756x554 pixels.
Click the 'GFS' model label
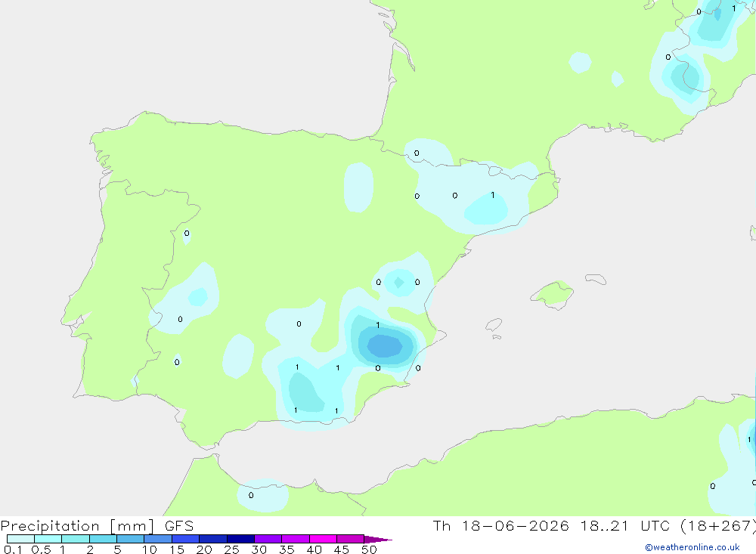pyautogui.click(x=179, y=525)
